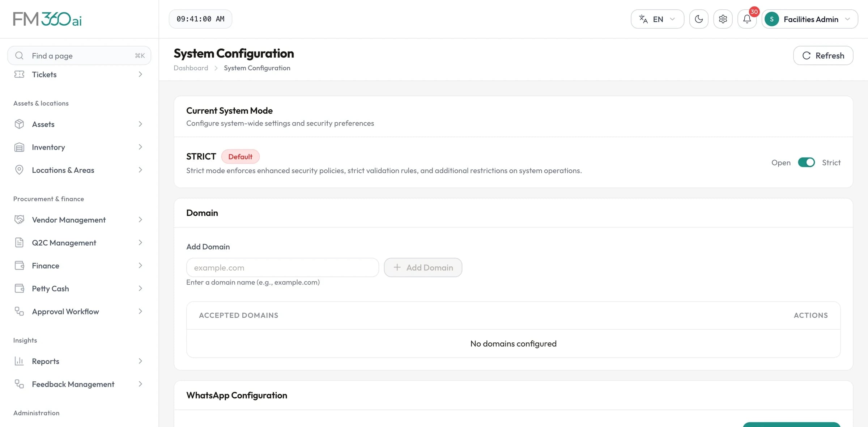Image resolution: width=868 pixels, height=427 pixels.
Task: Click the FM360ai logo
Action: point(47,19)
